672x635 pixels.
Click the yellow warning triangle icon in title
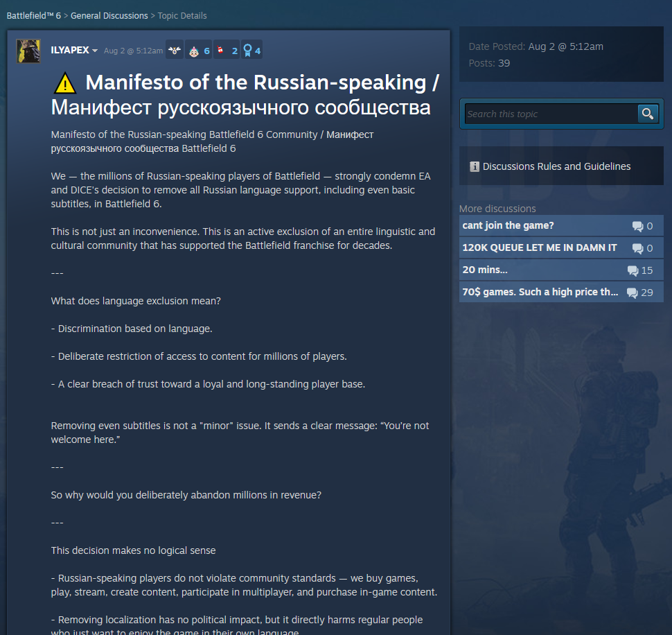tap(65, 83)
